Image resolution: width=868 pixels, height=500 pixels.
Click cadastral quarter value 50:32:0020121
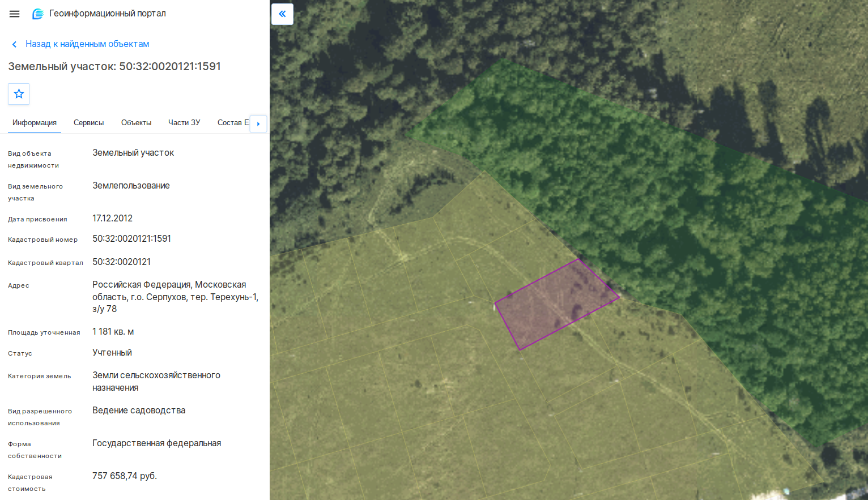(x=121, y=262)
